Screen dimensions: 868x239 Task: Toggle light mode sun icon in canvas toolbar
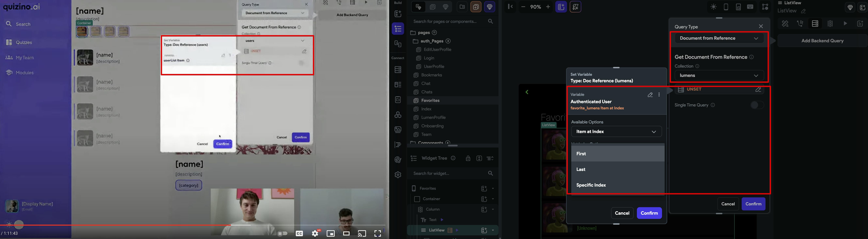point(713,7)
